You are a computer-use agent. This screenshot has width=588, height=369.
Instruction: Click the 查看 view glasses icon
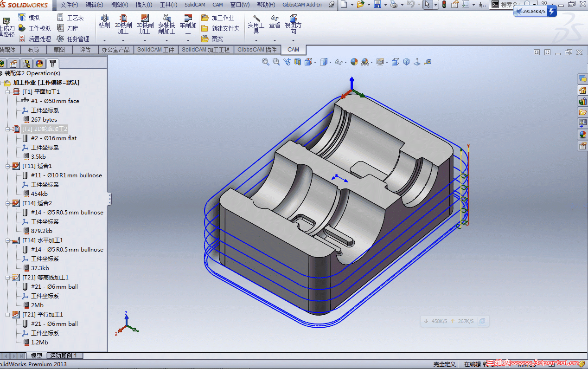(275, 19)
